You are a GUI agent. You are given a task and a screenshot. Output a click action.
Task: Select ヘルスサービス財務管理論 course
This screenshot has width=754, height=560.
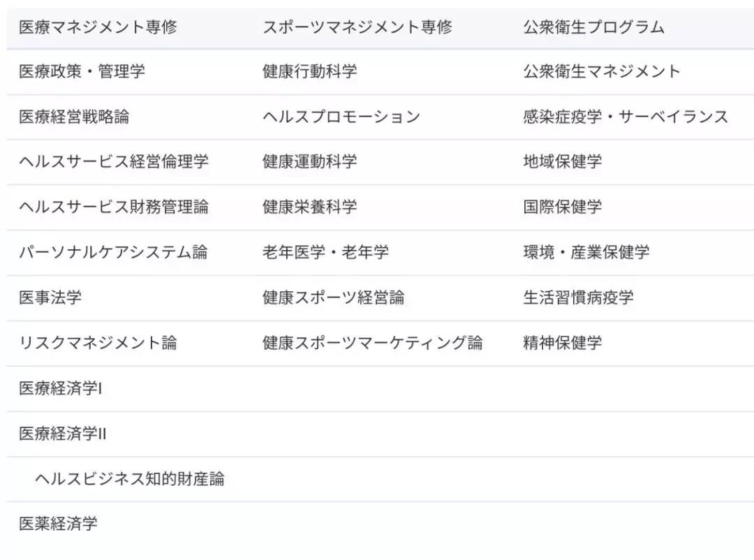point(114,207)
